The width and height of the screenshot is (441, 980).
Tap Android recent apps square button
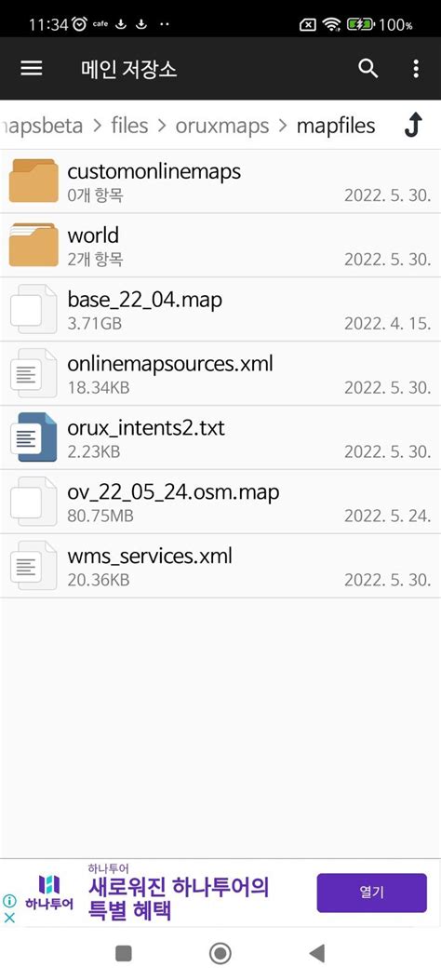coord(124,953)
